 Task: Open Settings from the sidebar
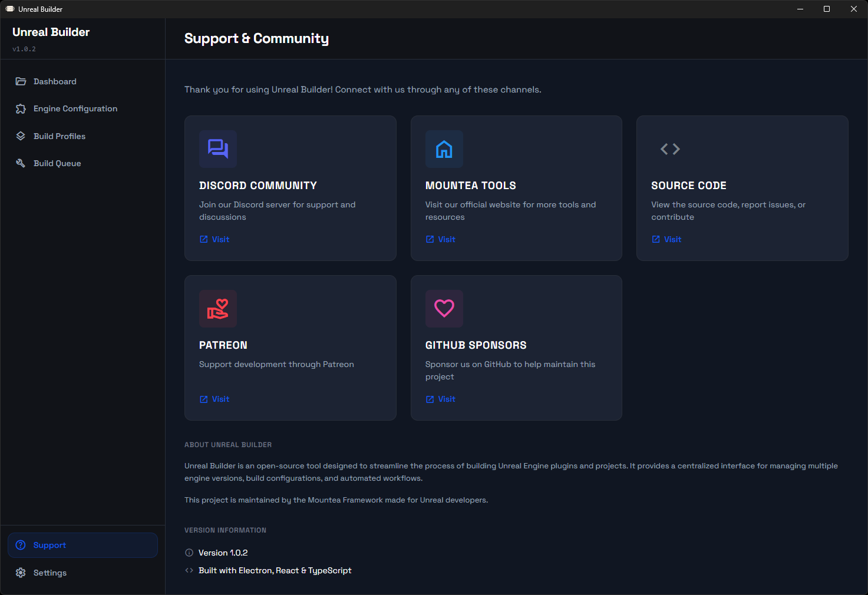pyautogui.click(x=82, y=573)
